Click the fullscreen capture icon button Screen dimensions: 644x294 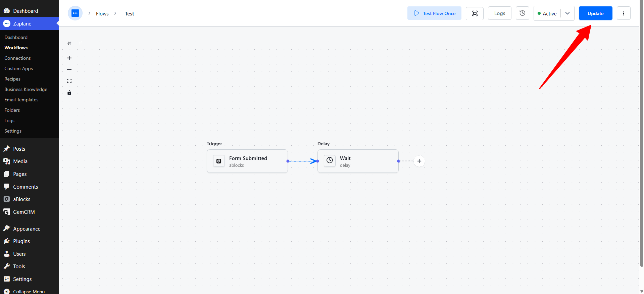(x=475, y=13)
